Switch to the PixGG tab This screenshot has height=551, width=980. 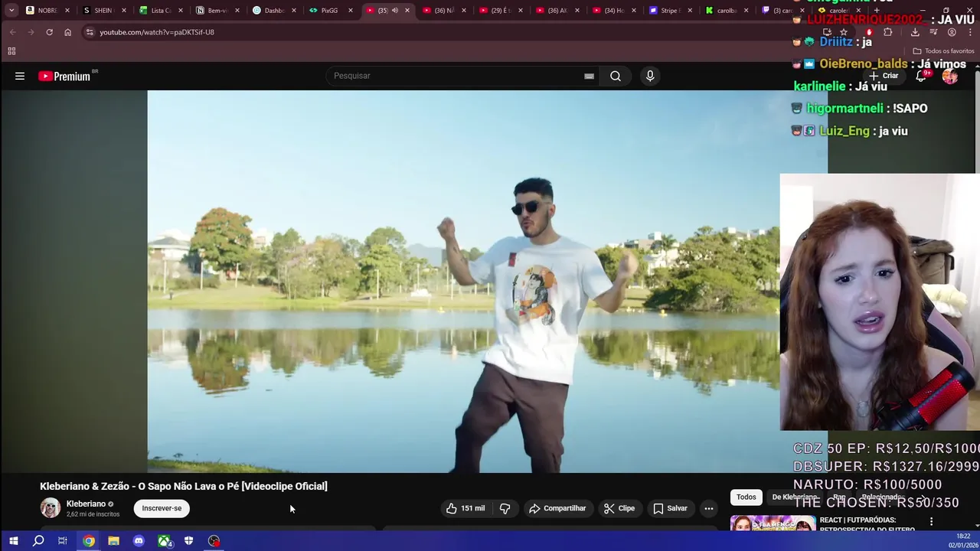pyautogui.click(x=330, y=11)
